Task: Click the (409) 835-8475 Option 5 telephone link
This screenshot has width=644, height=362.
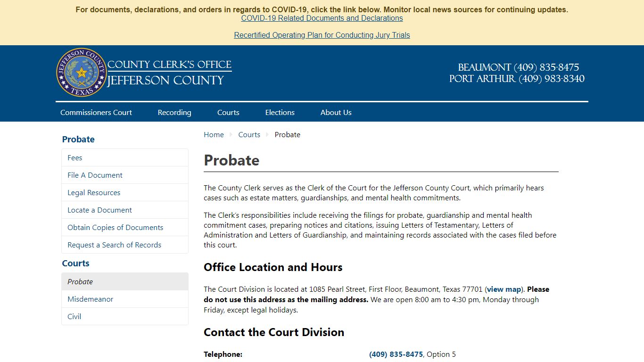Action: point(396,354)
